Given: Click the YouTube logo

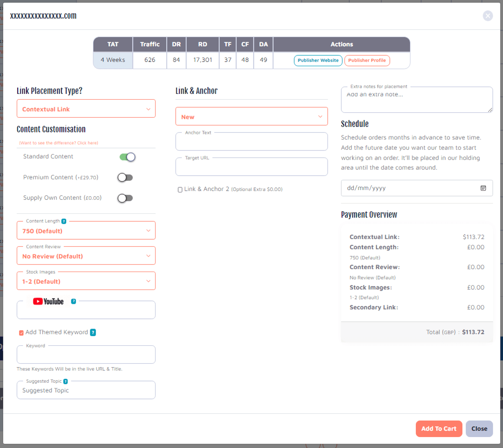Looking at the screenshot, I should coord(48,301).
